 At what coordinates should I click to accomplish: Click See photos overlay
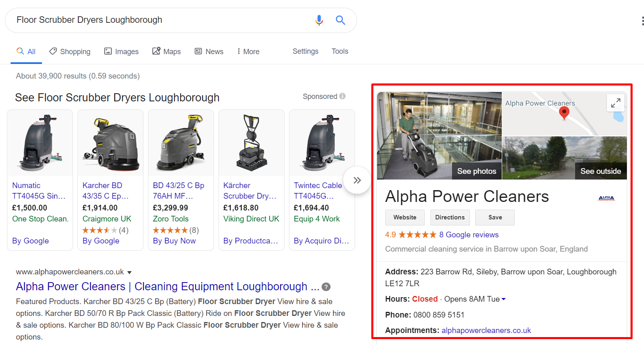[476, 171]
